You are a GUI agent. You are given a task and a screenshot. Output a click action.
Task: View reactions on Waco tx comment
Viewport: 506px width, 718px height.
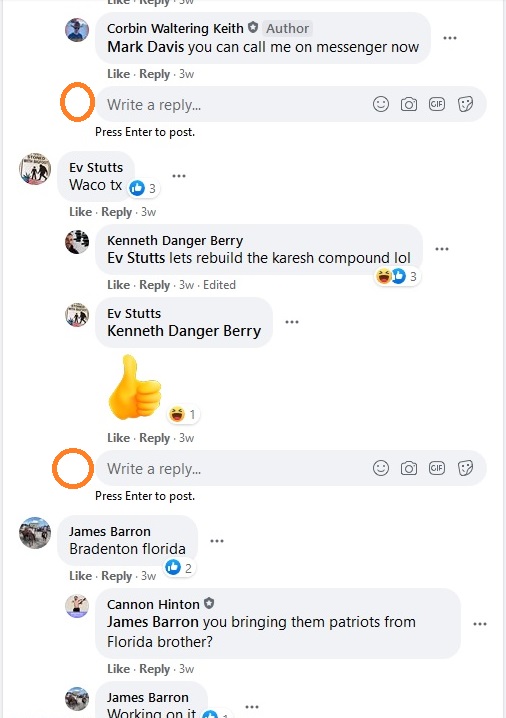143,188
